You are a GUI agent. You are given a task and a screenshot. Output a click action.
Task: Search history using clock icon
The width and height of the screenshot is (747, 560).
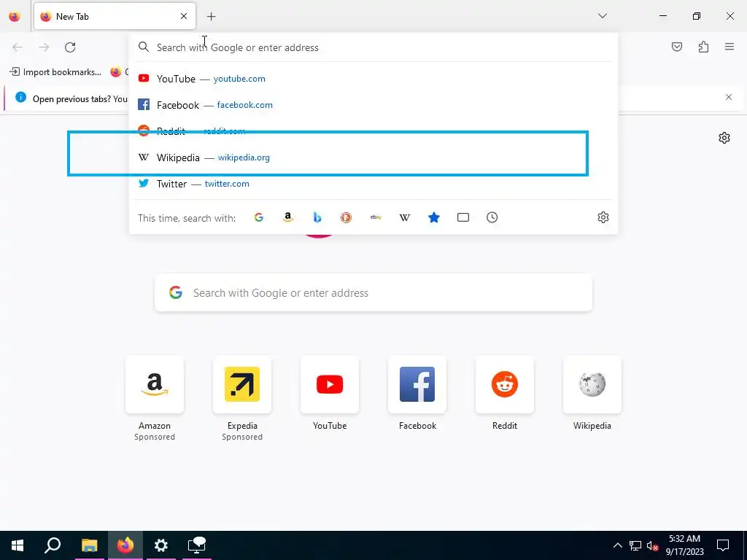point(492,217)
